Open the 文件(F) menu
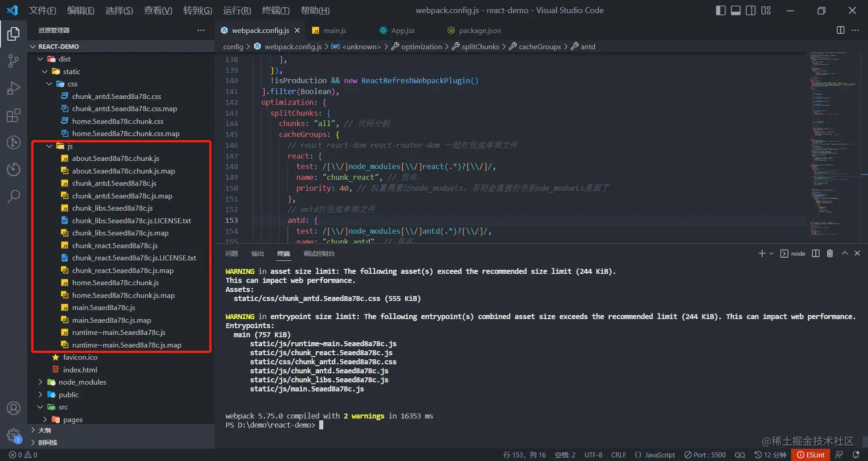The height and width of the screenshot is (461, 868). coord(42,10)
